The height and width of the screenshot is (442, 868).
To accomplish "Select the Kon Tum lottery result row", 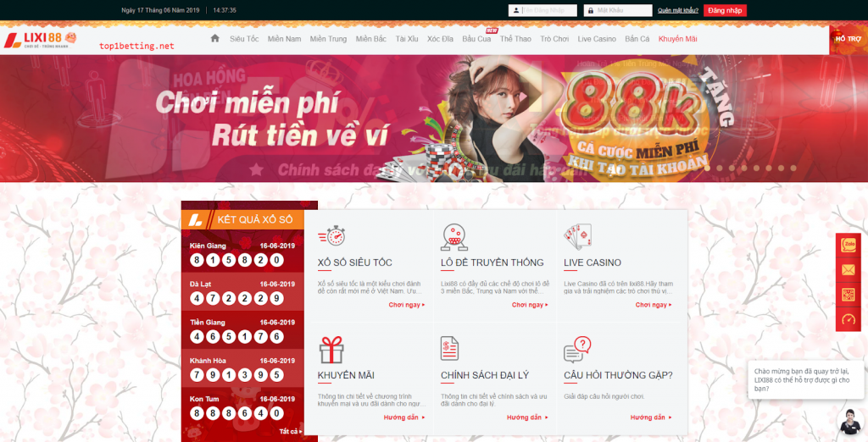I will [x=242, y=406].
